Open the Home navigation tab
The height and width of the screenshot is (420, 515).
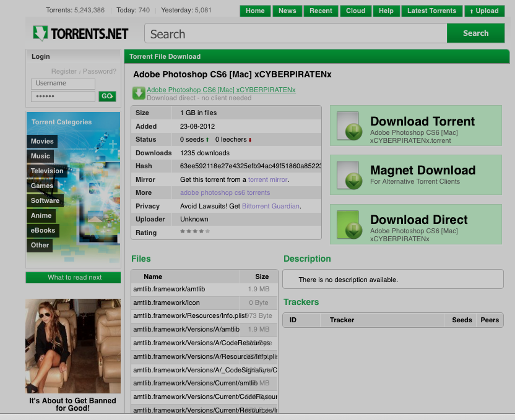(x=255, y=11)
